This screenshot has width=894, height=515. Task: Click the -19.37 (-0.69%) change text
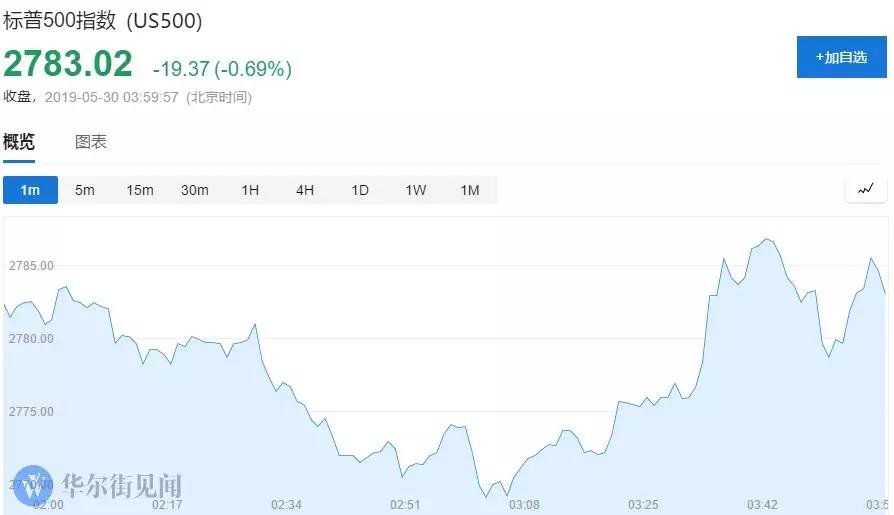pyautogui.click(x=222, y=69)
